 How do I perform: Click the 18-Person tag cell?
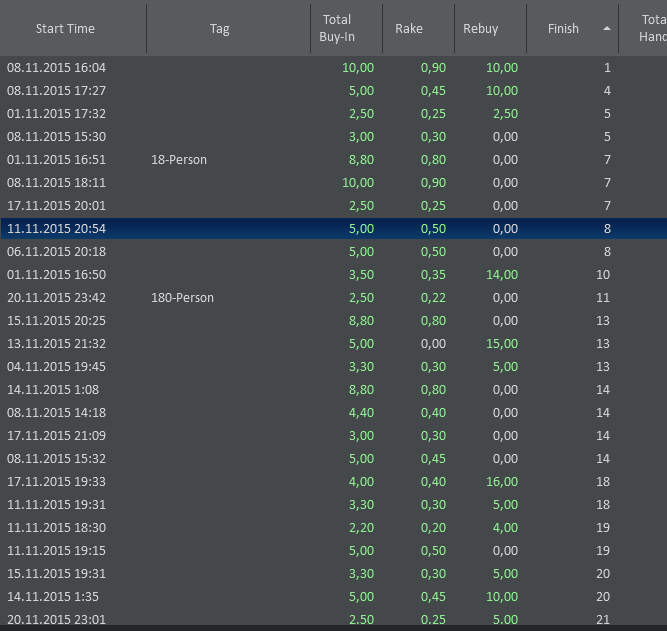[x=179, y=160]
